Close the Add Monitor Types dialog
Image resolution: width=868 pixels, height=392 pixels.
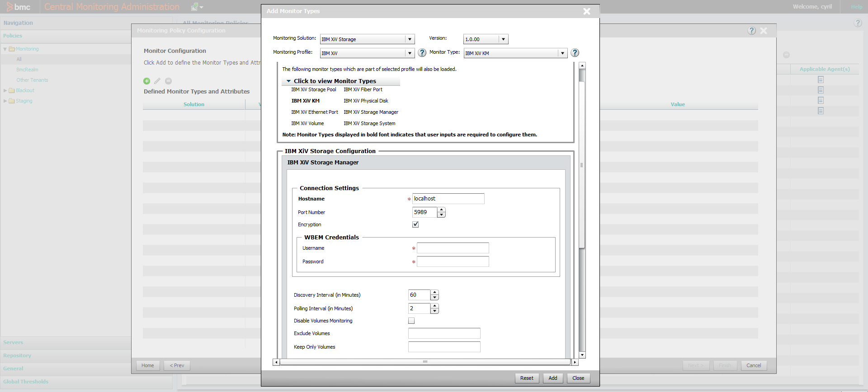tap(587, 11)
